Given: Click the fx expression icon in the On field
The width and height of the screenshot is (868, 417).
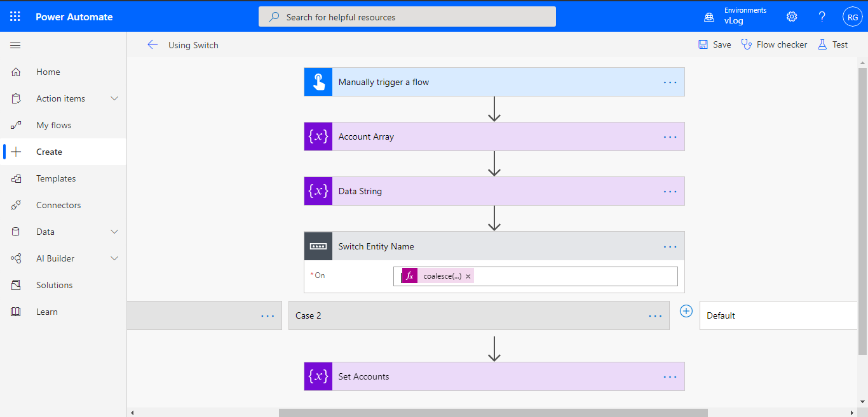Looking at the screenshot, I should click(409, 275).
